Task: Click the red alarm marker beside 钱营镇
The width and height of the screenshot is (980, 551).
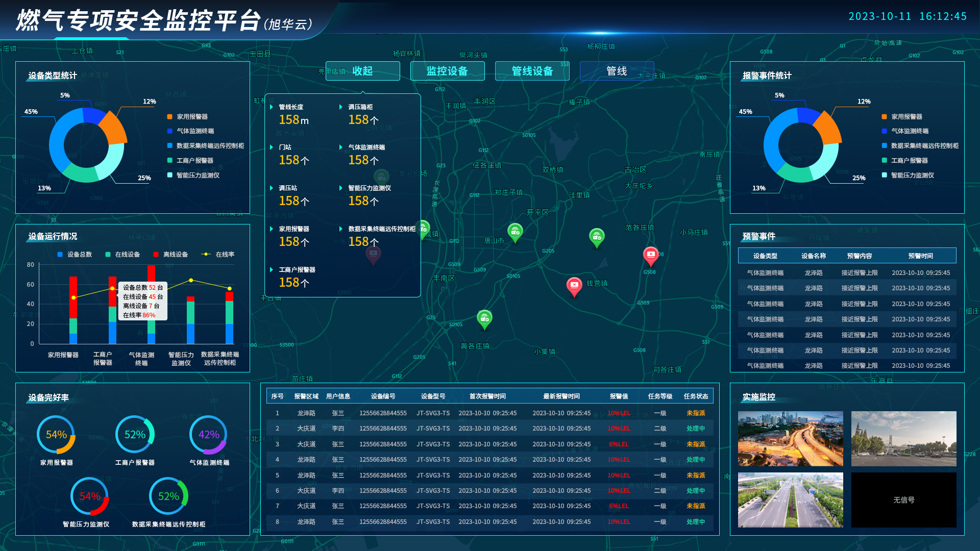Action: [x=574, y=286]
